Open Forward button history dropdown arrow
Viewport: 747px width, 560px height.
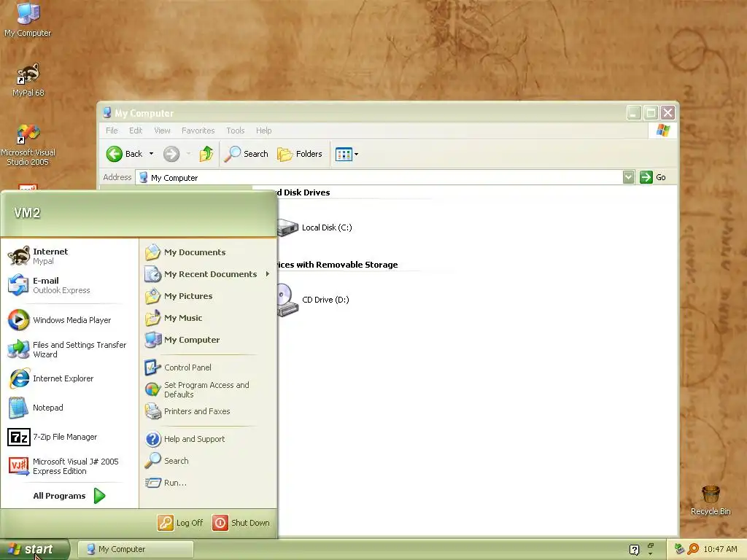[x=189, y=154]
